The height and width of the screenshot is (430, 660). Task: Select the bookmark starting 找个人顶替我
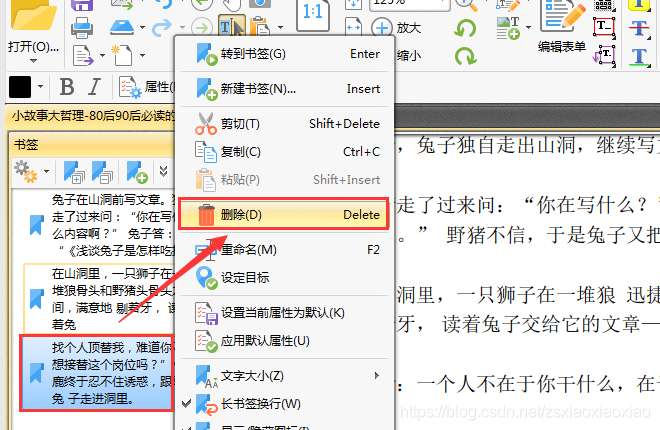coord(98,373)
